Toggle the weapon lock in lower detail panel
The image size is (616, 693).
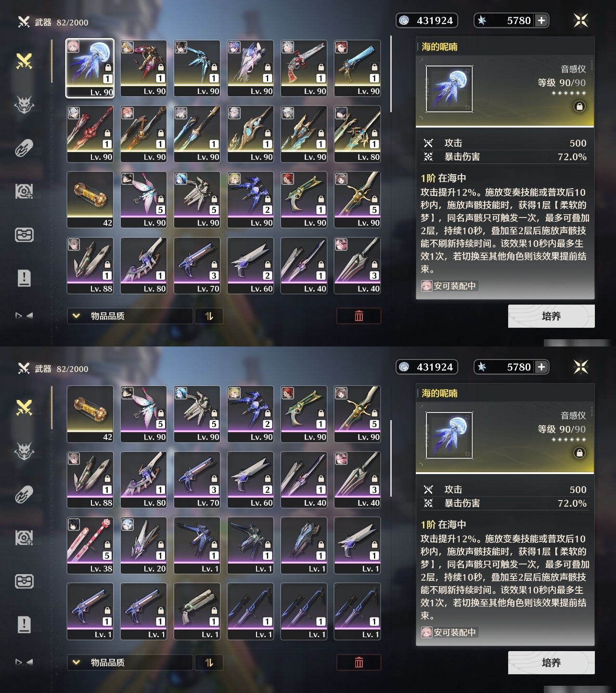tap(579, 453)
